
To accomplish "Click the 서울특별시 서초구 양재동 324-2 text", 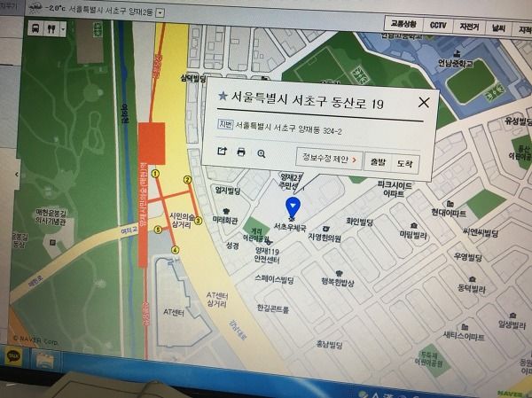I will coord(288,128).
